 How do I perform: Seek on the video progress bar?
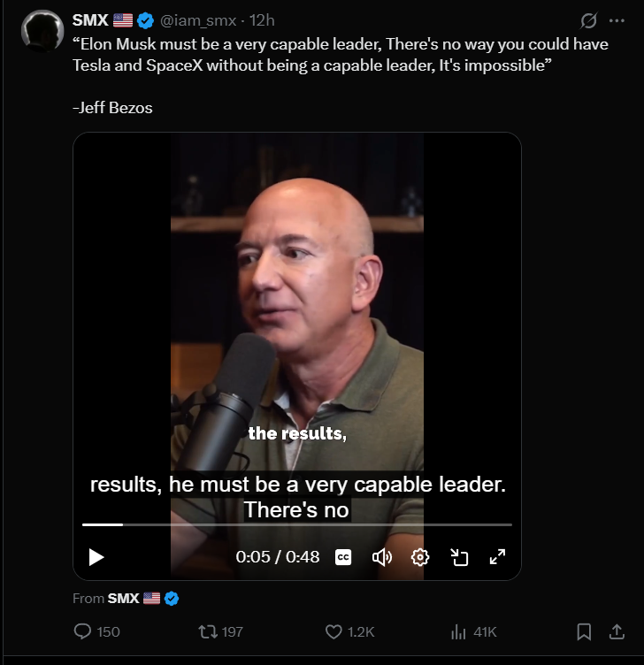296,524
